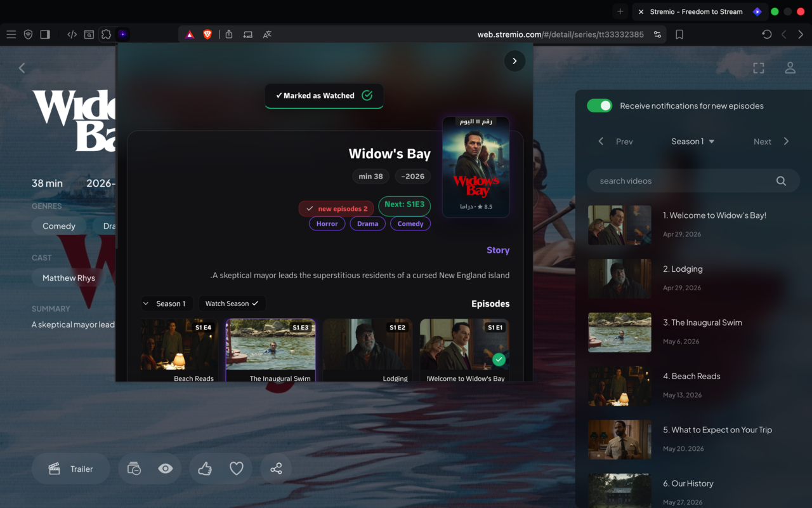Click the browser toolbar share icon

[229, 34]
